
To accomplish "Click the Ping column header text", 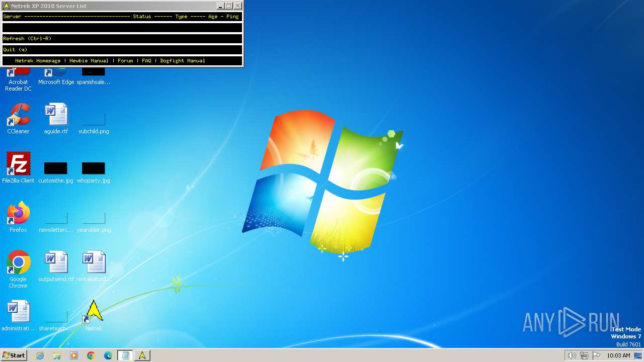I will [232, 17].
